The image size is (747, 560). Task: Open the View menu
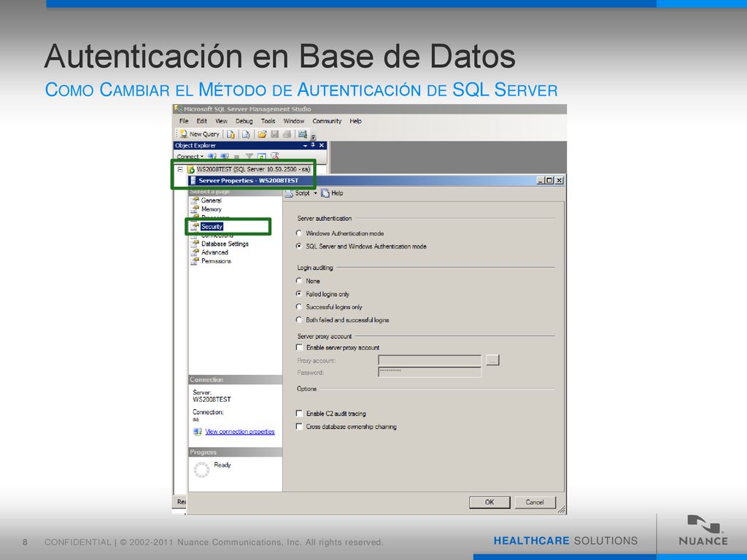[x=221, y=121]
